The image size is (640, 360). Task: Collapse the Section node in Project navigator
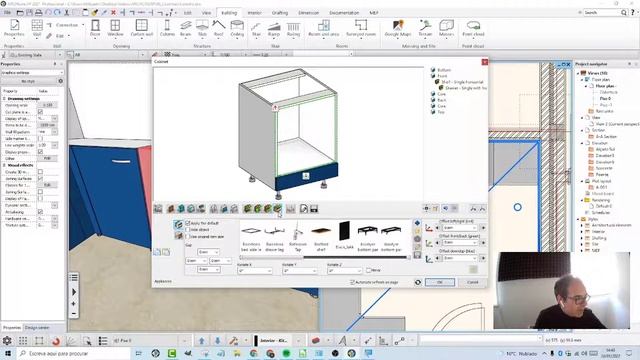(582, 130)
